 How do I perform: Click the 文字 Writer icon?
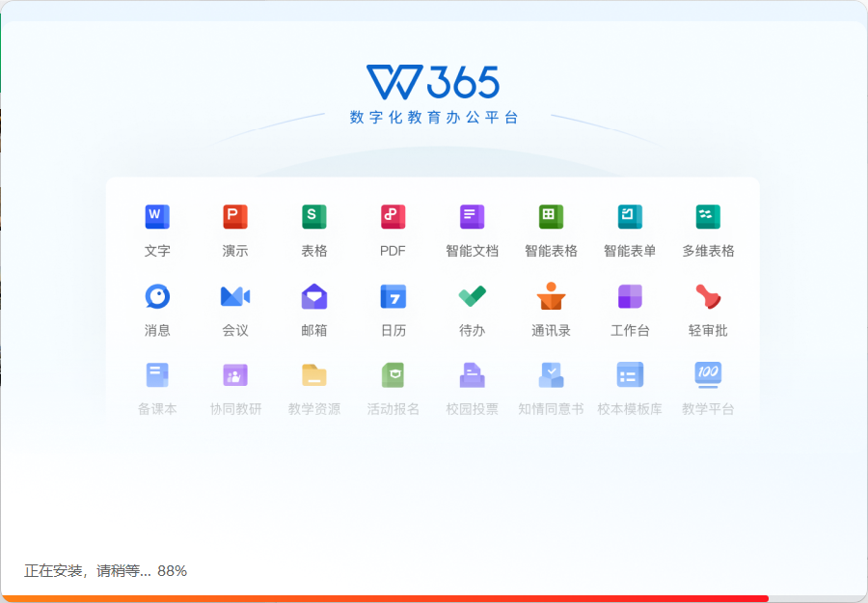tap(157, 216)
